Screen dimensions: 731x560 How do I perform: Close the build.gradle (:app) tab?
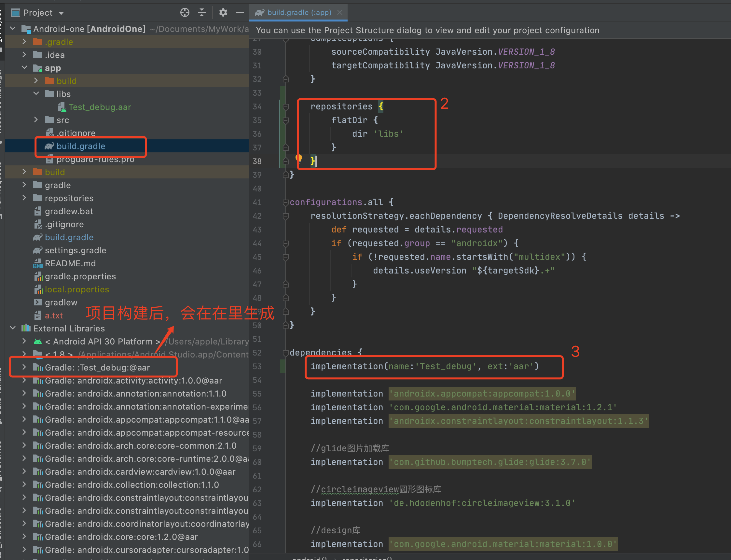coord(339,13)
